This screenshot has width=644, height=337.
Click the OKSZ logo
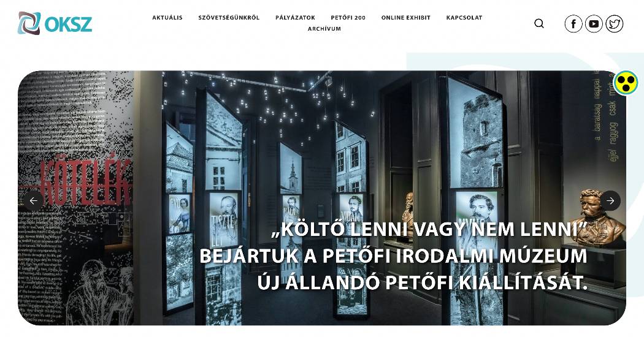(x=55, y=23)
